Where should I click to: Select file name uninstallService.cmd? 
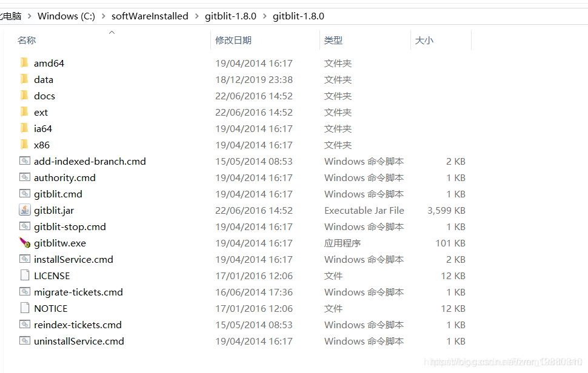79,341
